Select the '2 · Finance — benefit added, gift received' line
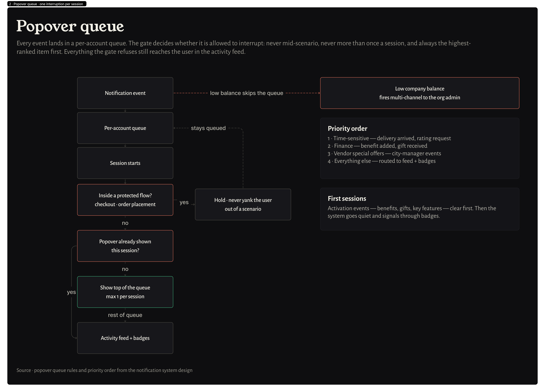This screenshot has width=545, height=392. (x=378, y=146)
